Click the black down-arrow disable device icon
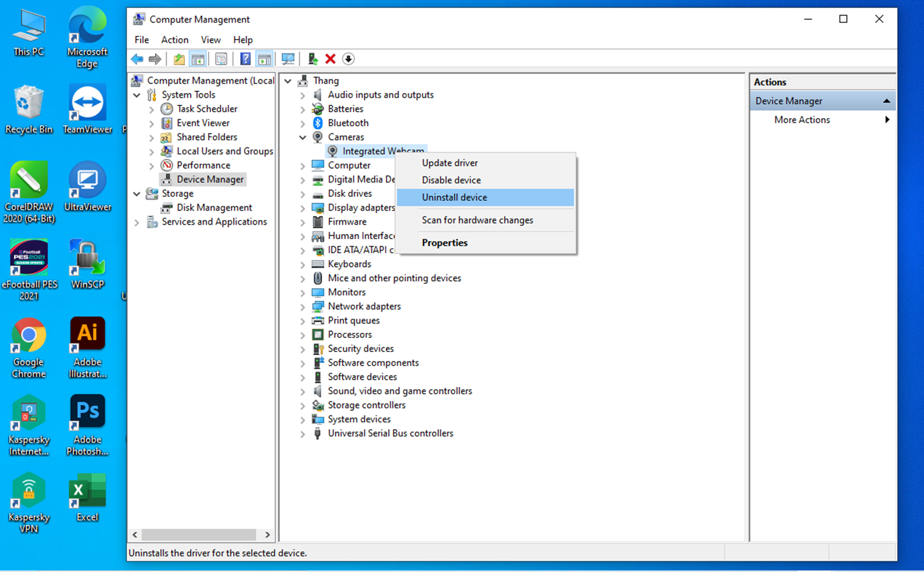924x572 pixels. click(x=348, y=59)
